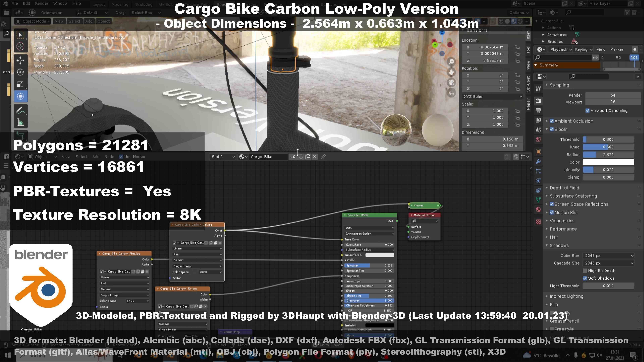Select the Rotate tool in viewport toolbar
The image size is (644, 362).
[x=20, y=72]
